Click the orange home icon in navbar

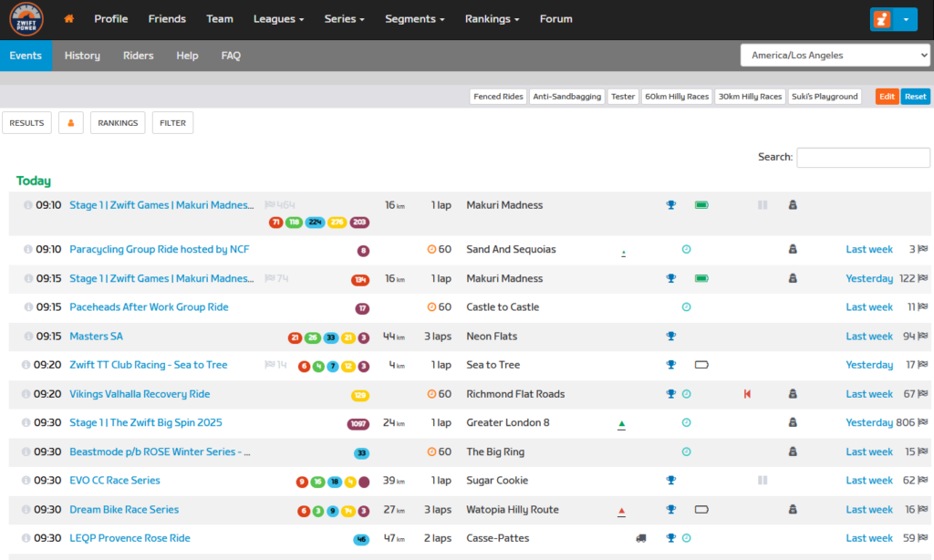pyautogui.click(x=69, y=19)
